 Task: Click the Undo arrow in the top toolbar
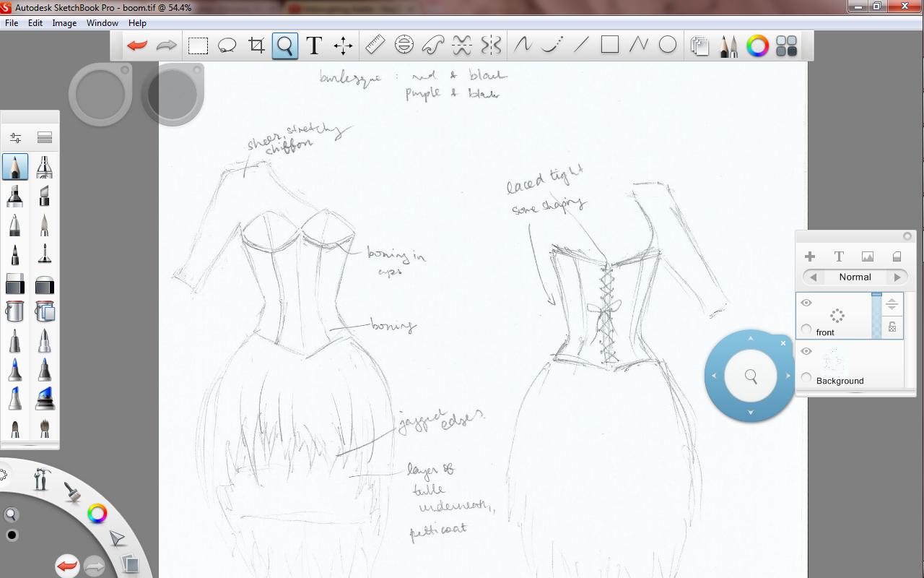(137, 46)
